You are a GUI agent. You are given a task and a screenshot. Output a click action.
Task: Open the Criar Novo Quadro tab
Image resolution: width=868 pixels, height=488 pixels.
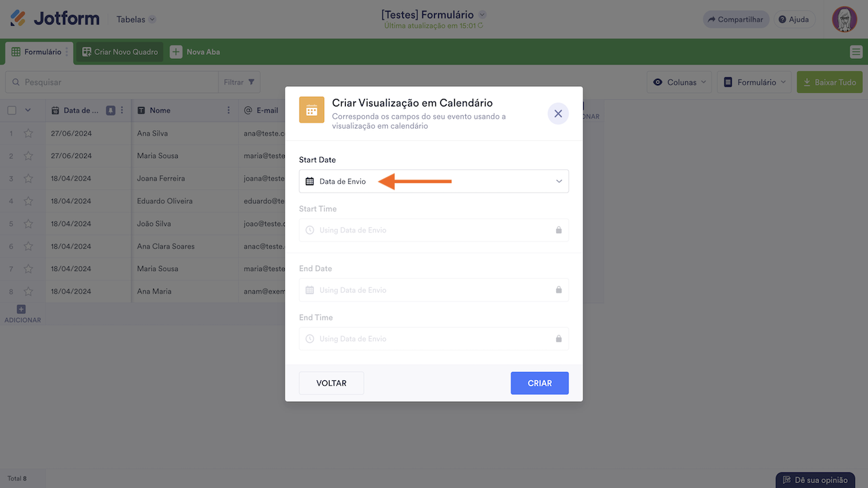pyautogui.click(x=120, y=52)
